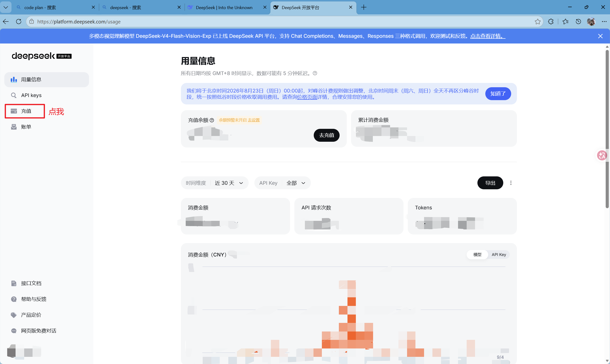Viewport: 610px width, 364px height.
Task: Click the 接口文档 document icon
Action: pos(14,283)
